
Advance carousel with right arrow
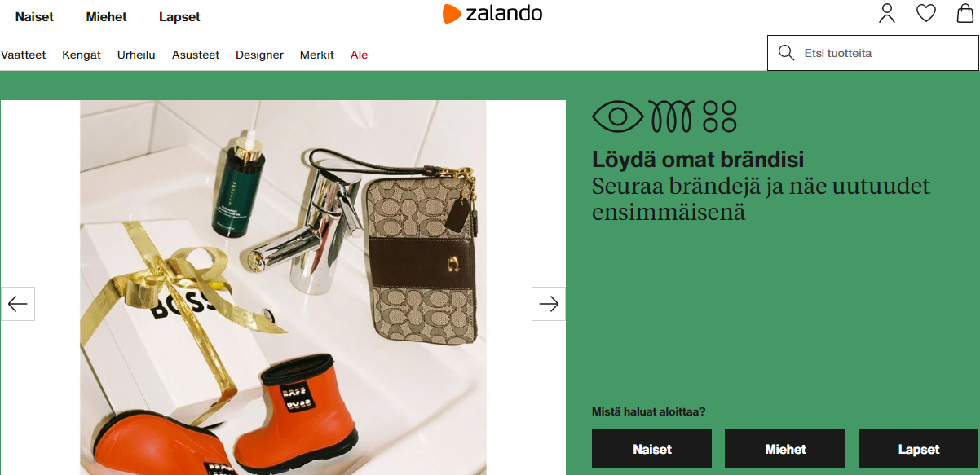(549, 304)
